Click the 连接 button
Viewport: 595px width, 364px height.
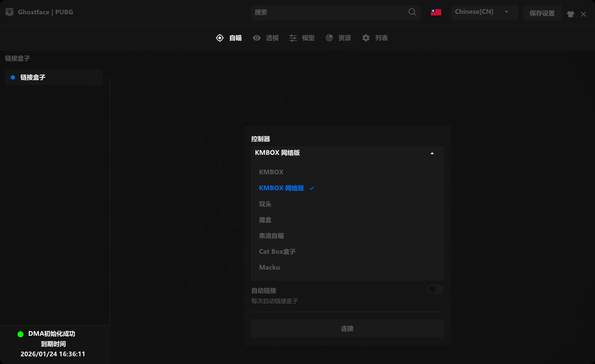pyautogui.click(x=347, y=329)
